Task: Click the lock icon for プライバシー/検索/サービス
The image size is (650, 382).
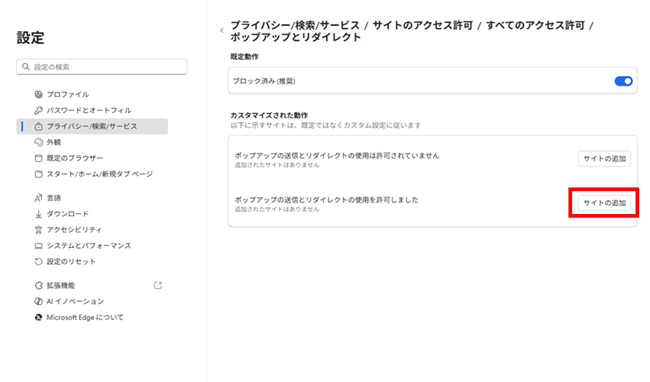Action: (x=39, y=126)
